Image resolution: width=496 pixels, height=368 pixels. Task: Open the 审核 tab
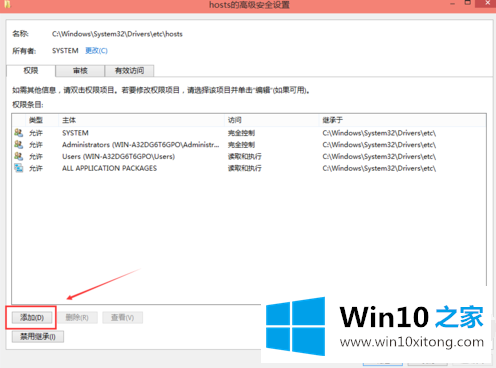click(x=80, y=71)
